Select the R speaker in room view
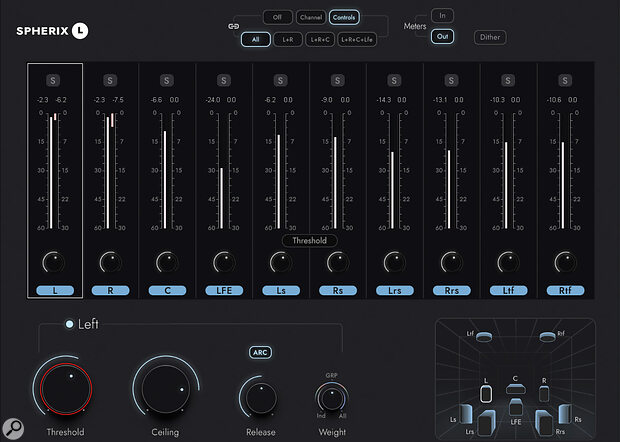 (544, 394)
